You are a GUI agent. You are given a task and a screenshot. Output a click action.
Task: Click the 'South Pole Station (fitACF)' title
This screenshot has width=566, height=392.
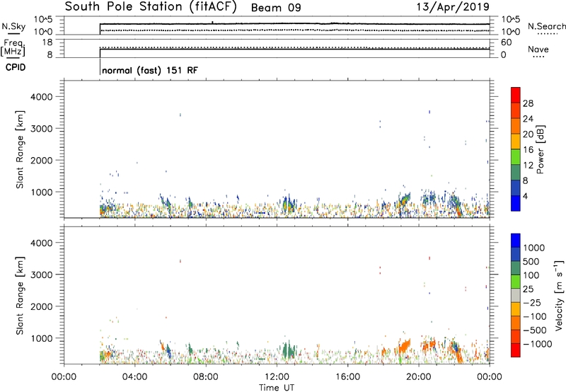pos(151,7)
